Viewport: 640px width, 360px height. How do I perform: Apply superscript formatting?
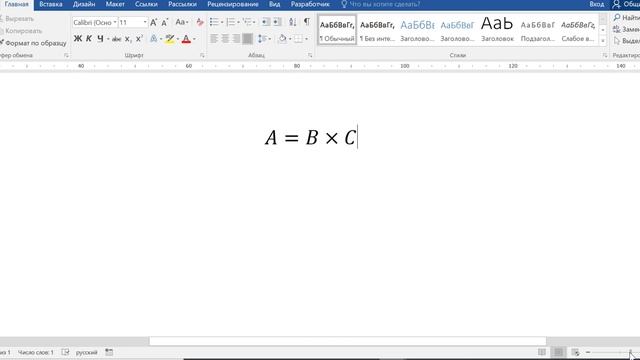click(x=139, y=39)
